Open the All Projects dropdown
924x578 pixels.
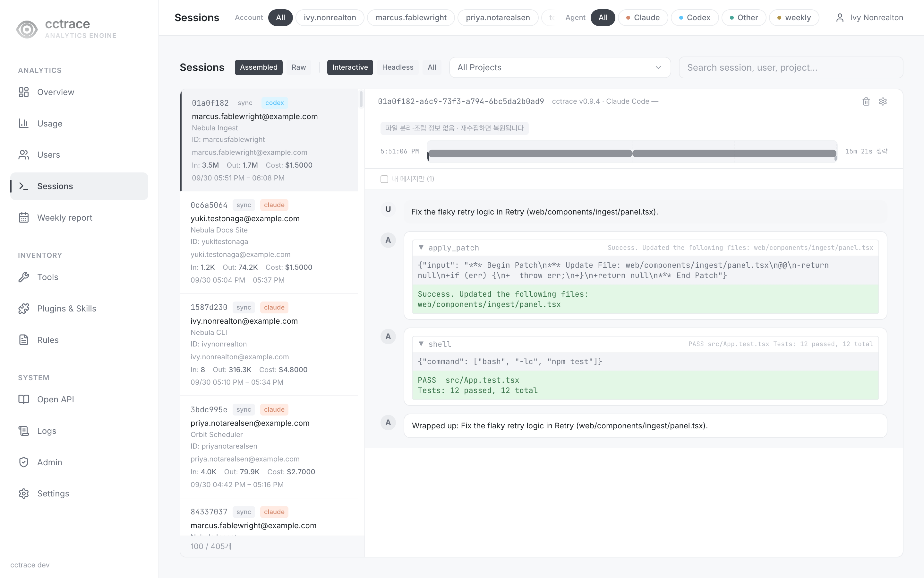click(560, 68)
